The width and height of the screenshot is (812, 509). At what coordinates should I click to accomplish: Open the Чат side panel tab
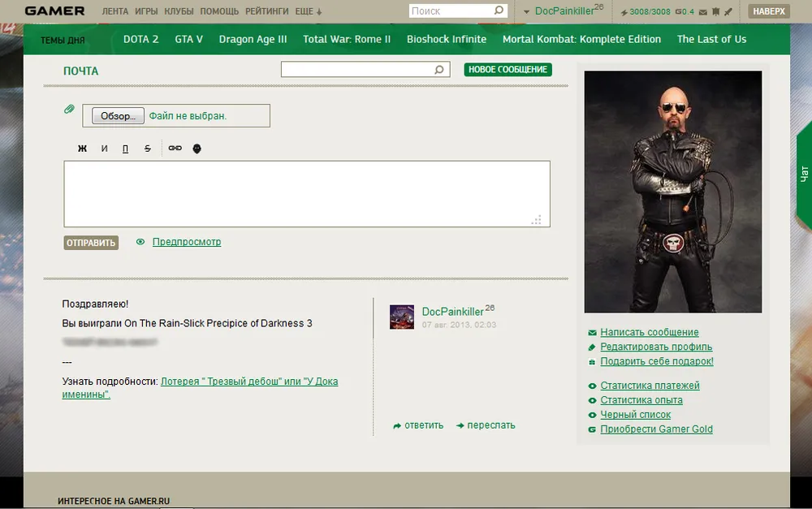(x=804, y=173)
